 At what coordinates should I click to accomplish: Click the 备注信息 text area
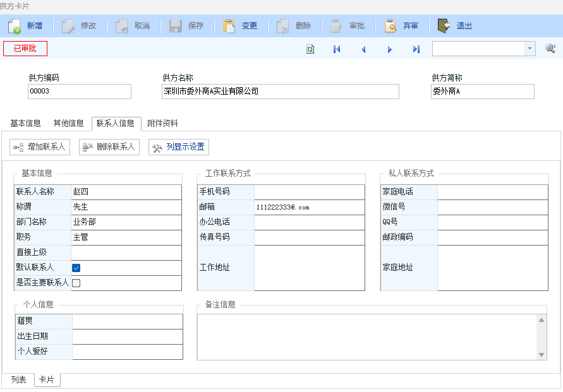[x=367, y=337]
